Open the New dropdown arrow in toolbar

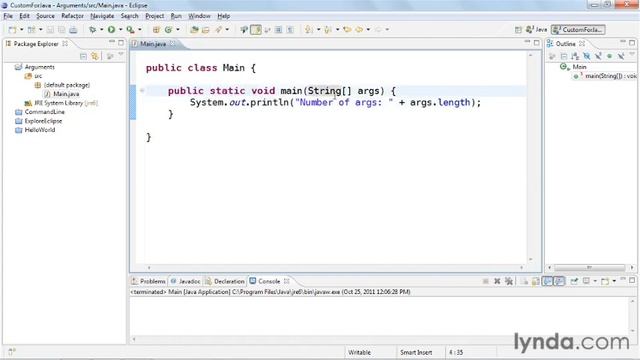click(22, 30)
